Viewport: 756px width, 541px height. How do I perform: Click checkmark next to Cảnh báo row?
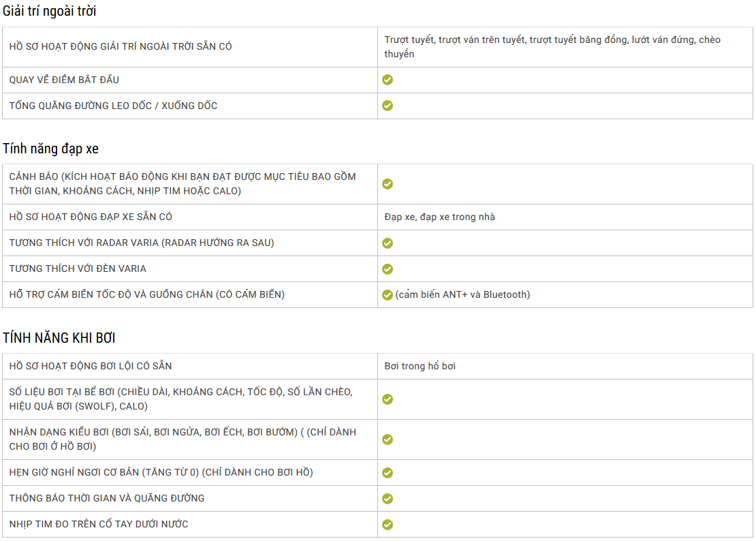[x=387, y=184]
